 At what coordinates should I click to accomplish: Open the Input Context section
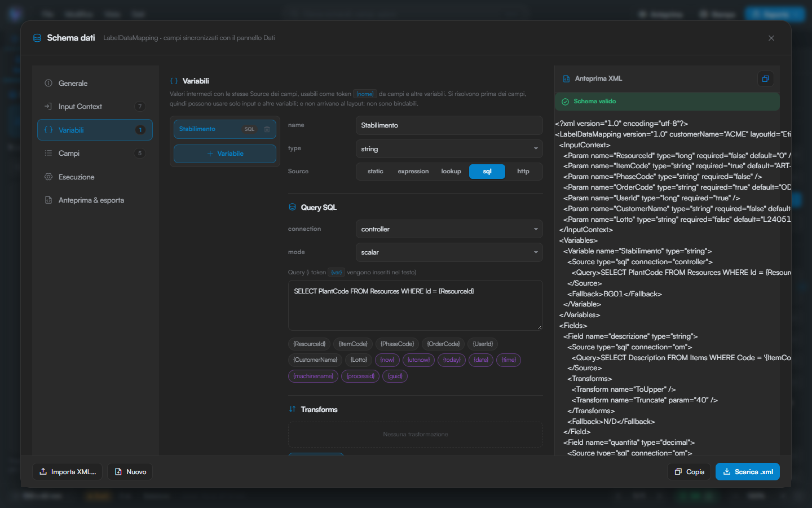click(x=95, y=107)
